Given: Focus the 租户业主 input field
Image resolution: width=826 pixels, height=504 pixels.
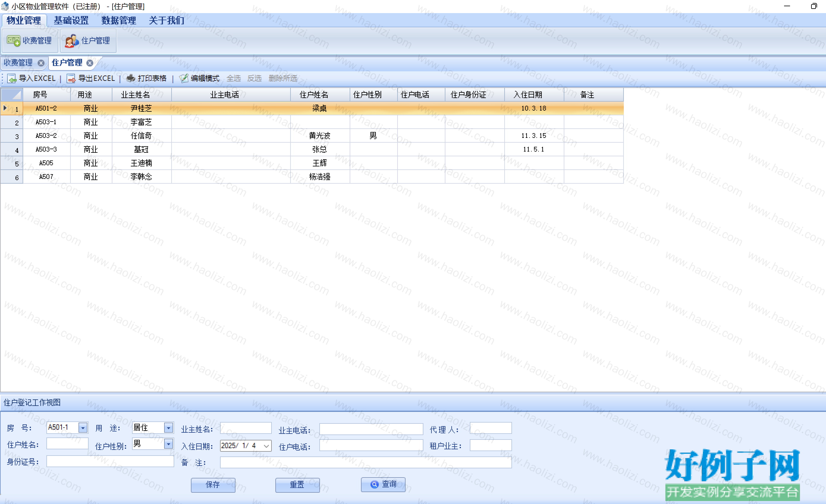Looking at the screenshot, I should click(x=491, y=445).
